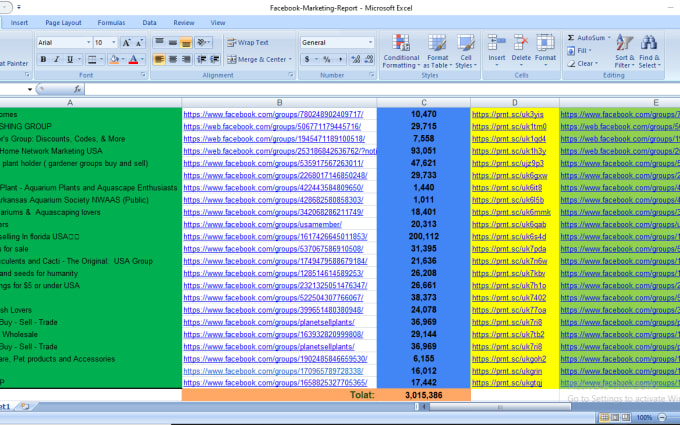
Task: Open Alignment dialog launcher
Action: pos(291,75)
